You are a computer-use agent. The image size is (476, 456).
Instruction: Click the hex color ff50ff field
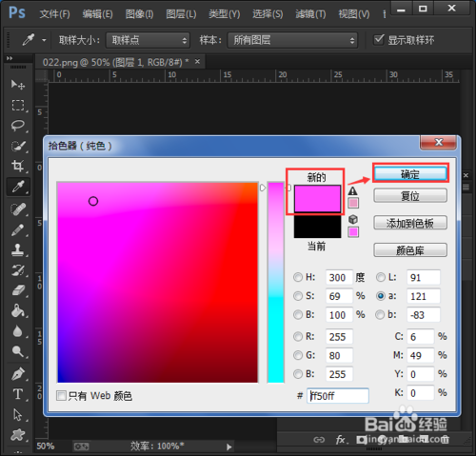click(338, 396)
